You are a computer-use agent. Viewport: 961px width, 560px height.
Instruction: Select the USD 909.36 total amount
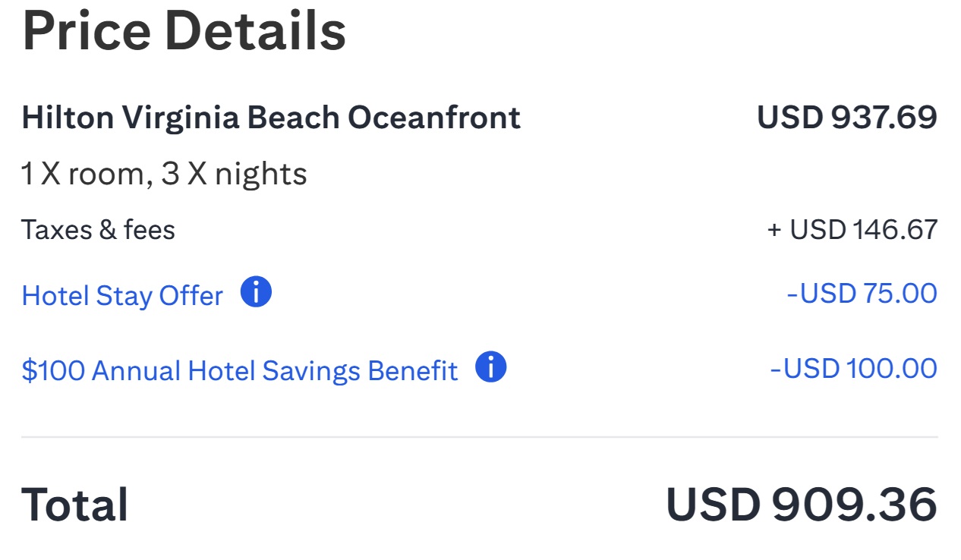pos(801,502)
